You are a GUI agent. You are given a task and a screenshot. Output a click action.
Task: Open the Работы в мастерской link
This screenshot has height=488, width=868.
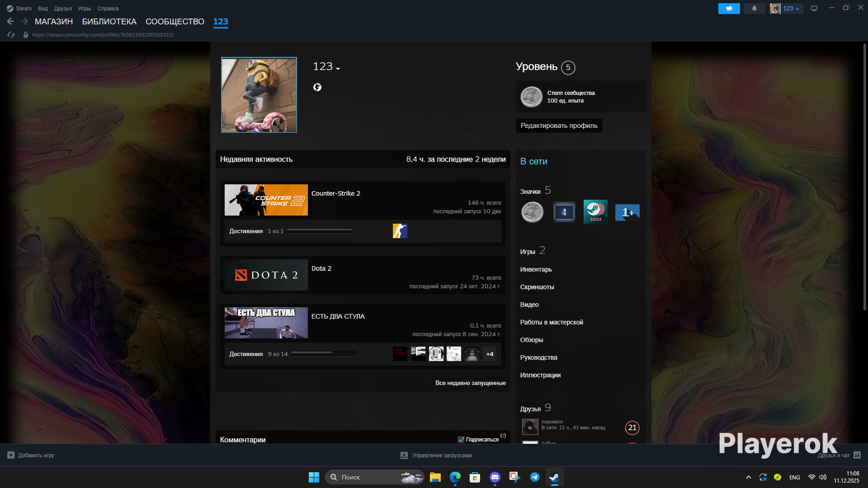pyautogui.click(x=552, y=322)
